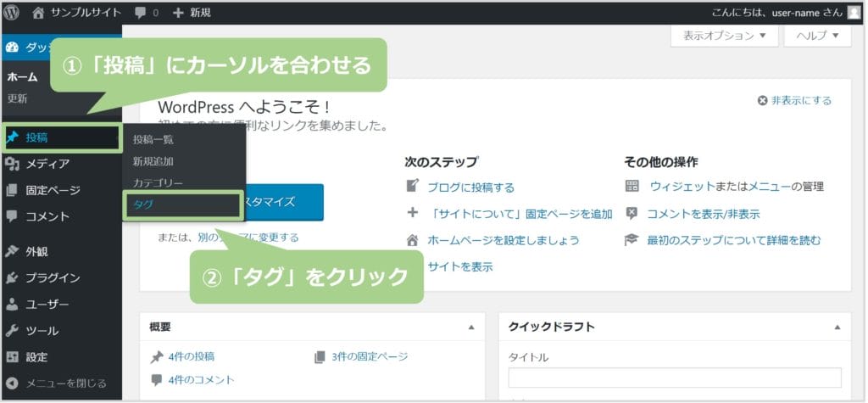Expand the 表示オプション dropdown
Viewport: 868px width, 403px height.
724,36
